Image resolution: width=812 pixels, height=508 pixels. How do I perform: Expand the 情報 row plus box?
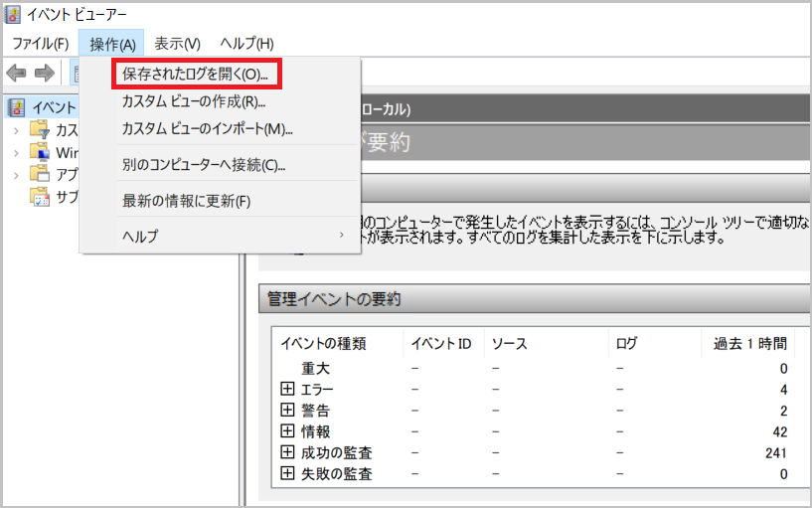tap(287, 430)
